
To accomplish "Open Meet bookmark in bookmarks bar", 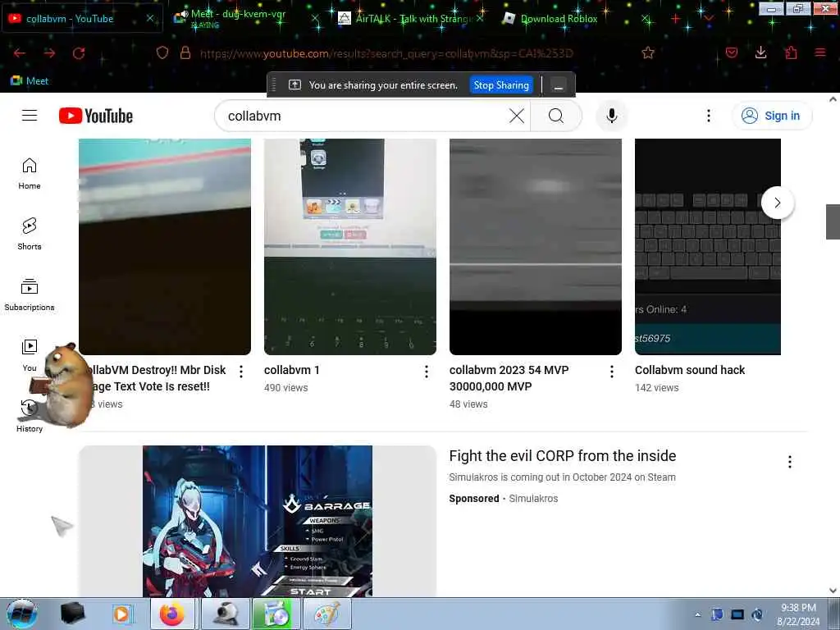I will point(30,81).
